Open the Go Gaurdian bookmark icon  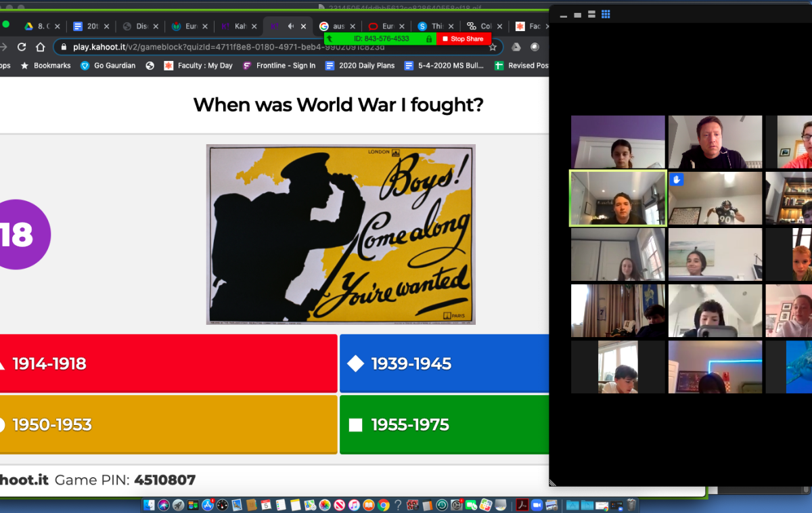point(85,65)
